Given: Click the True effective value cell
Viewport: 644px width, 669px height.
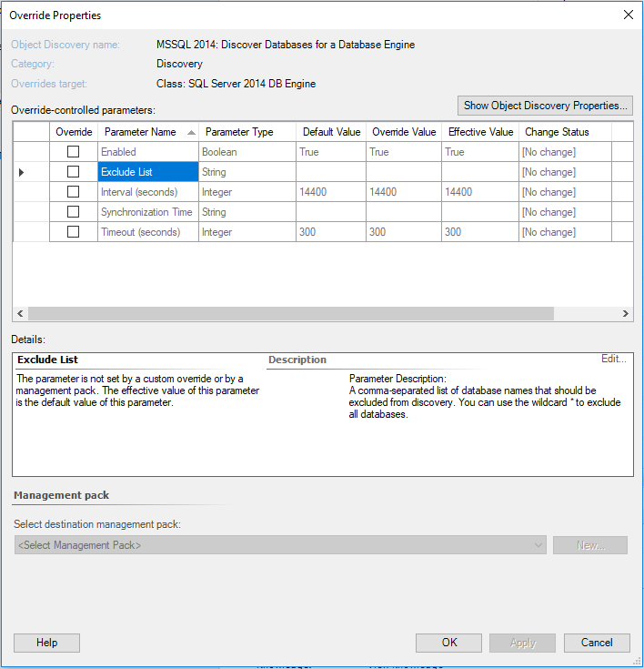Looking at the screenshot, I should (x=480, y=151).
